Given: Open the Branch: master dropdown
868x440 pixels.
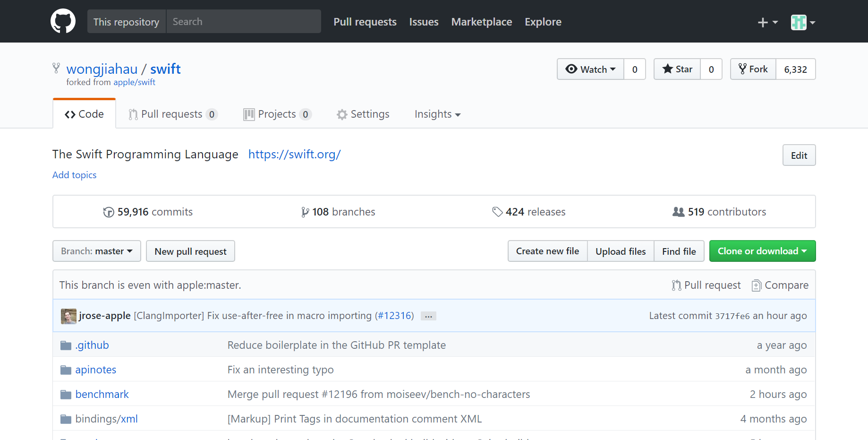Looking at the screenshot, I should point(96,251).
